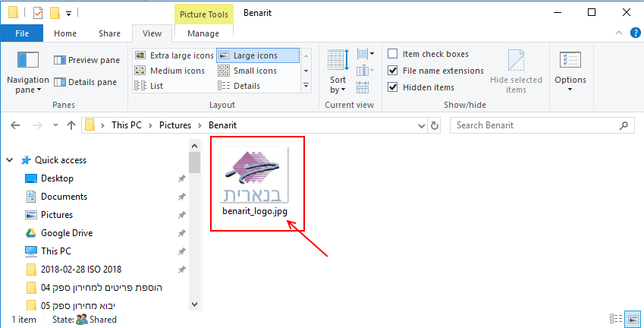
Task: Click the Google Drive sidebar icon
Action: point(31,233)
